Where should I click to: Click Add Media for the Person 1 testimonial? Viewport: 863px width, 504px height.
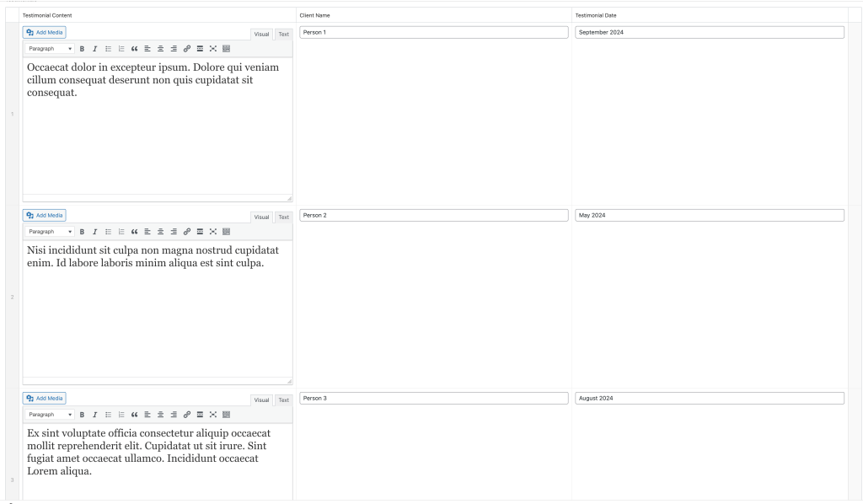(x=45, y=33)
